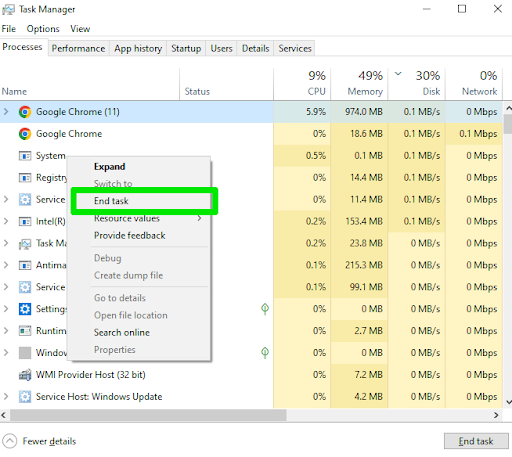Expand the Google Chrome (11) process group
Viewport: 512px width, 457px height.
tap(6, 112)
